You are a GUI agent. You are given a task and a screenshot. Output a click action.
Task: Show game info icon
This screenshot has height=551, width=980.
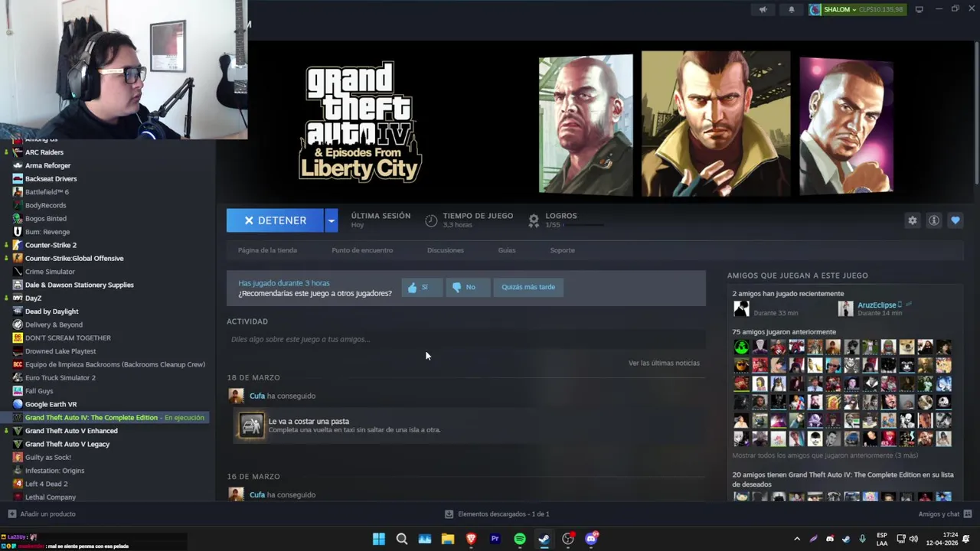(934, 220)
